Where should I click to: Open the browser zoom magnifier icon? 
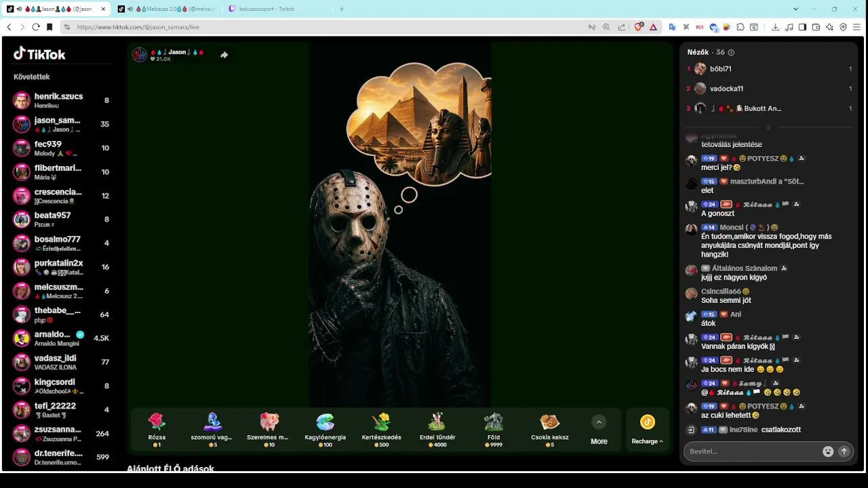(x=607, y=27)
